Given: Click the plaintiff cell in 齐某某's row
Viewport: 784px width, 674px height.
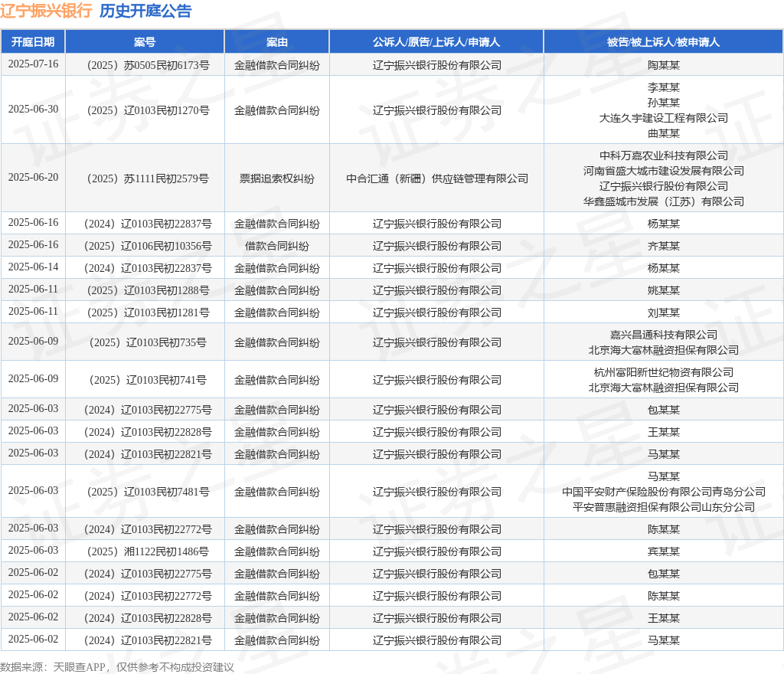Looking at the screenshot, I should pyautogui.click(x=437, y=246).
